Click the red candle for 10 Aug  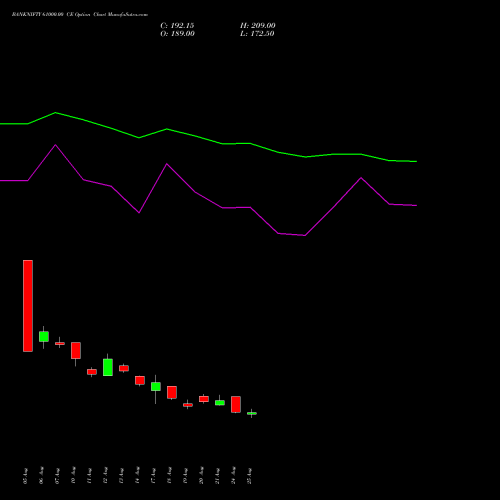coord(76,350)
